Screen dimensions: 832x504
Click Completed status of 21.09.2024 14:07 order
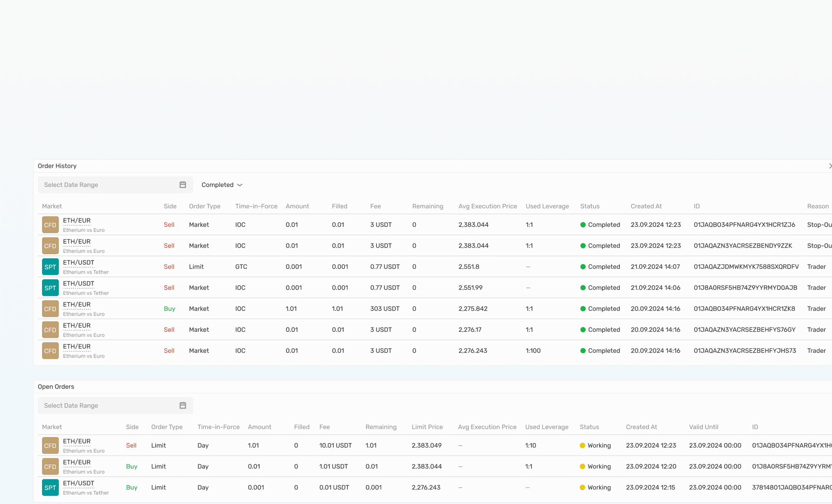600,267
